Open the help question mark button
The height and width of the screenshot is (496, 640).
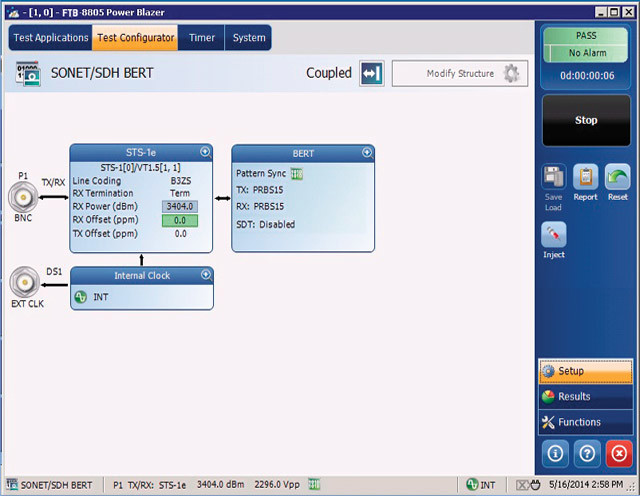[x=587, y=453]
